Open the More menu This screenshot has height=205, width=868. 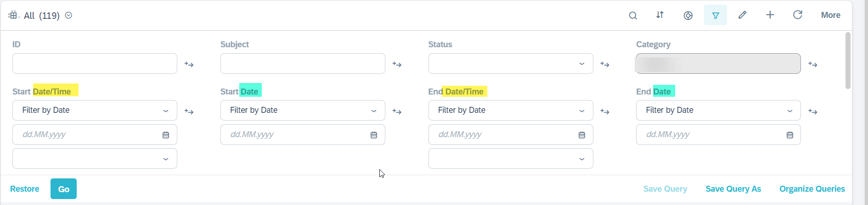(831, 15)
